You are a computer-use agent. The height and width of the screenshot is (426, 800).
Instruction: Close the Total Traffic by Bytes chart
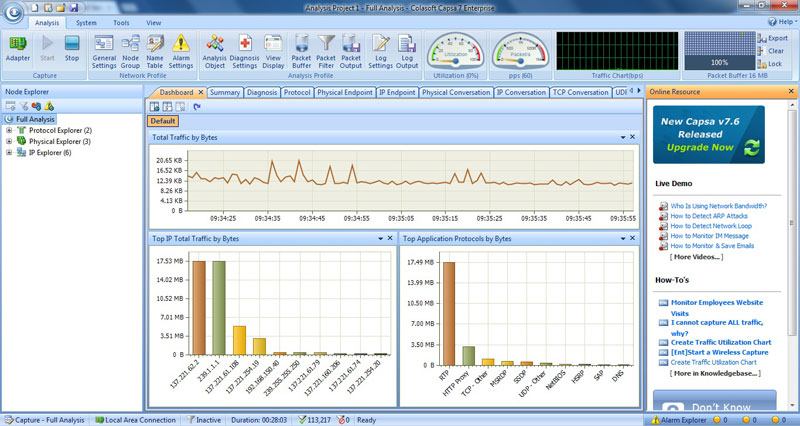(633, 137)
